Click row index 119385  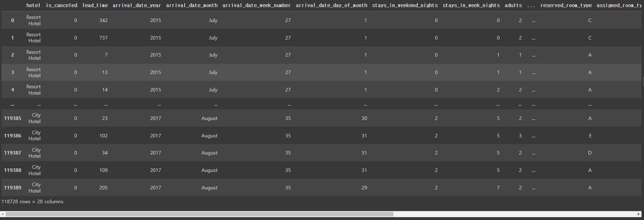tap(12, 118)
